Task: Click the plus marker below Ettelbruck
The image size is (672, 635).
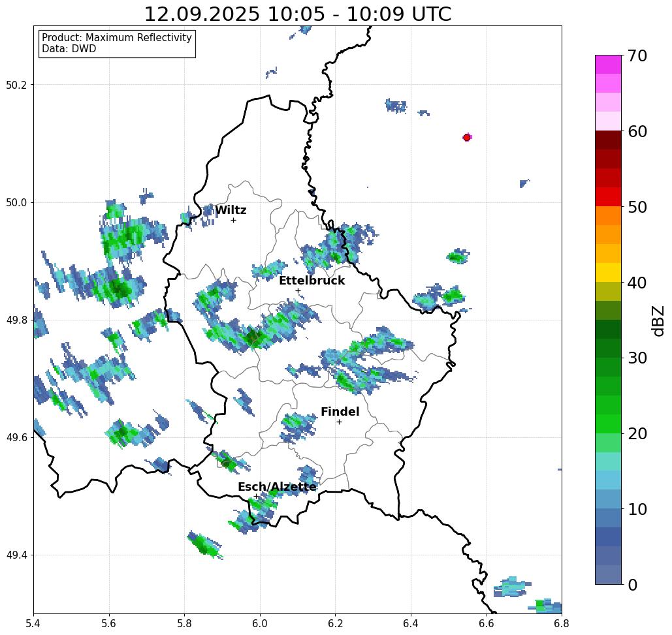Action: click(x=298, y=290)
